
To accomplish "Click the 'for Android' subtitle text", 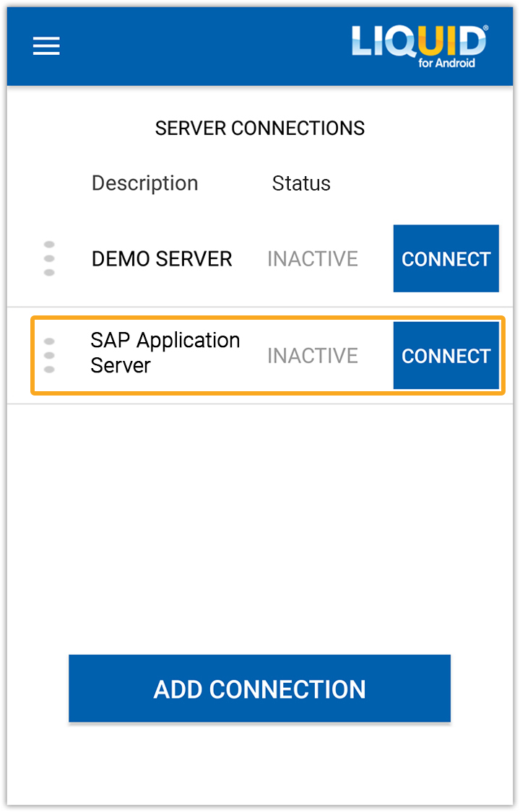I will [x=446, y=63].
